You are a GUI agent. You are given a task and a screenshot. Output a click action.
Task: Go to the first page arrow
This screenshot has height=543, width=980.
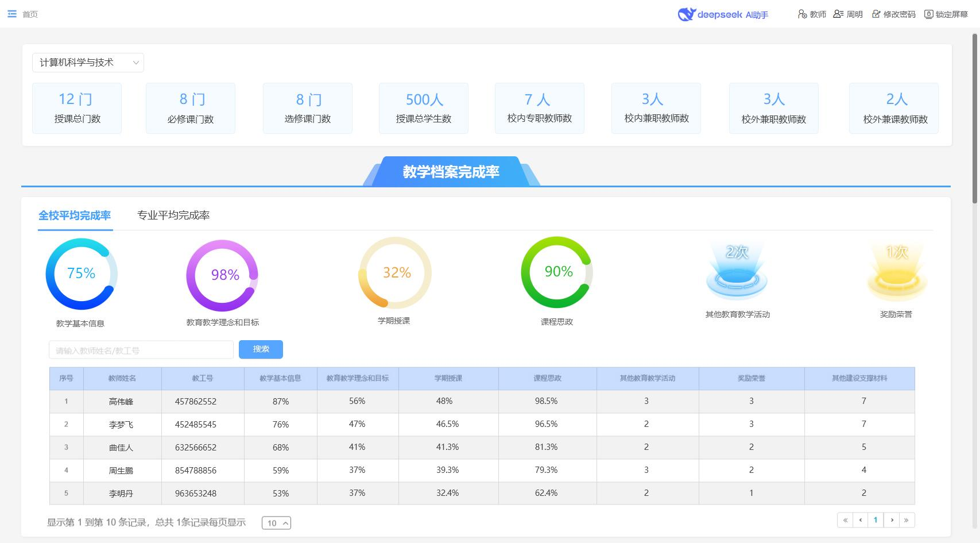pyautogui.click(x=845, y=520)
